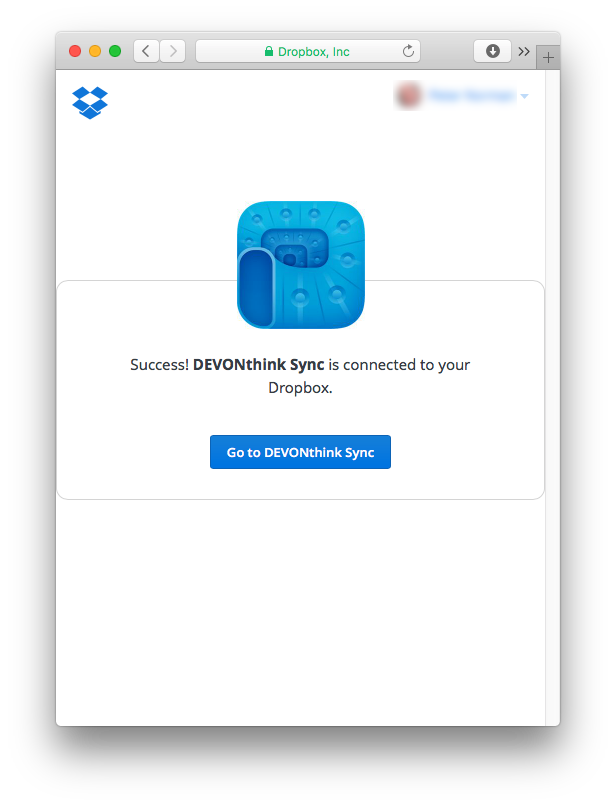Click Go to DEVONthink Sync button
The image size is (616, 806).
(300, 452)
